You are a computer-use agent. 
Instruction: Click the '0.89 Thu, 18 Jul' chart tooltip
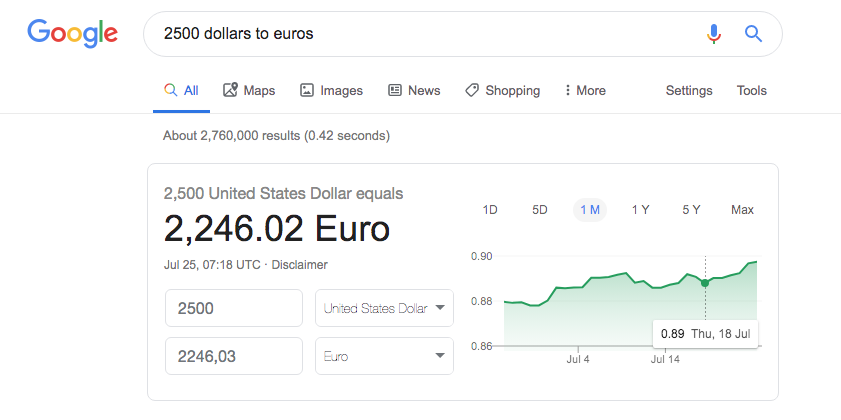[705, 334]
